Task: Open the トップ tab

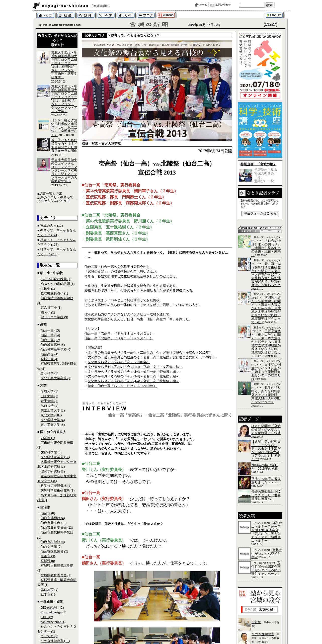Action: pyautogui.click(x=46, y=15)
